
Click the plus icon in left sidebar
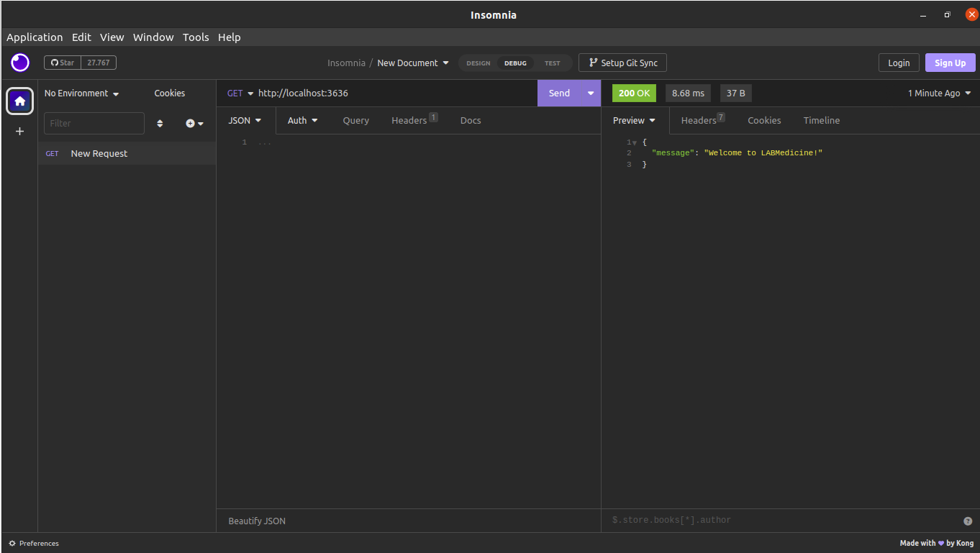click(x=20, y=132)
